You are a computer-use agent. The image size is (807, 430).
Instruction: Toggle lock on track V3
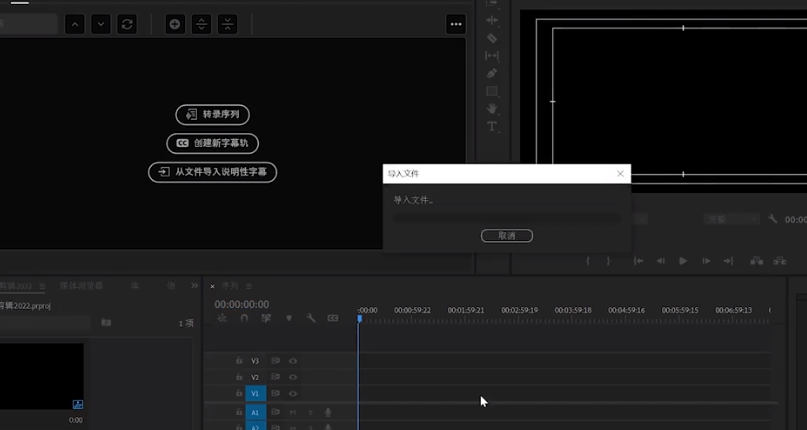239,360
